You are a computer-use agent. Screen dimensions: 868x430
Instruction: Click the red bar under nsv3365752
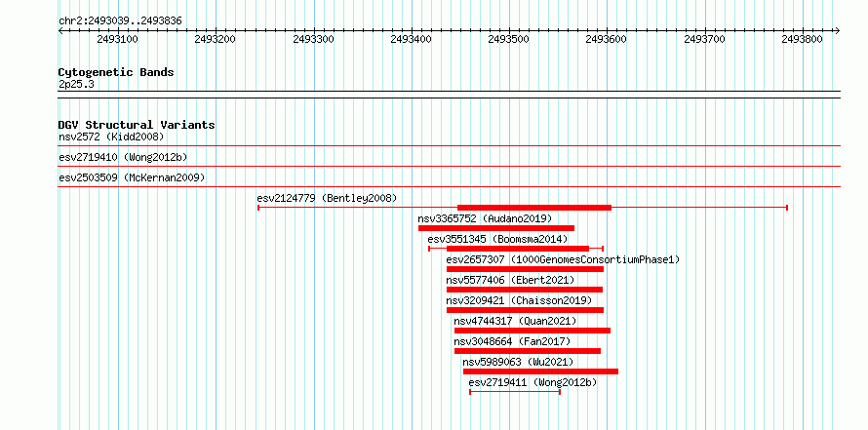coord(496,228)
